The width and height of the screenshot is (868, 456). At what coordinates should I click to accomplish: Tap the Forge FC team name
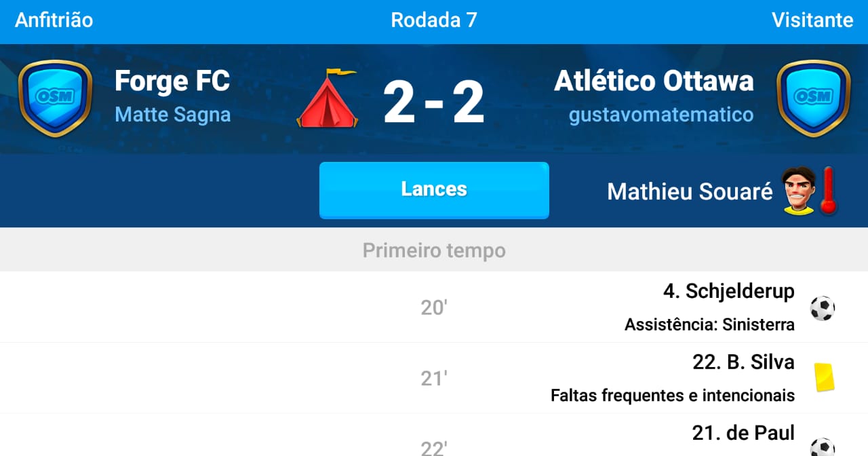(x=172, y=81)
